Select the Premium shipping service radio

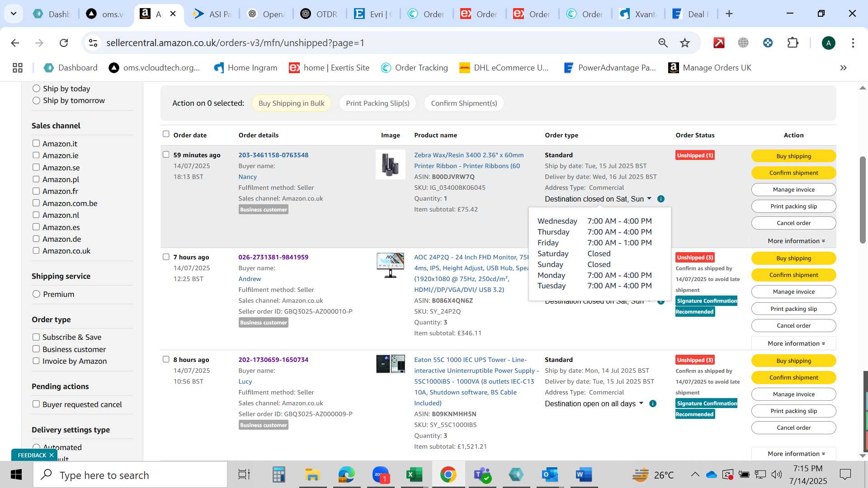click(36, 294)
